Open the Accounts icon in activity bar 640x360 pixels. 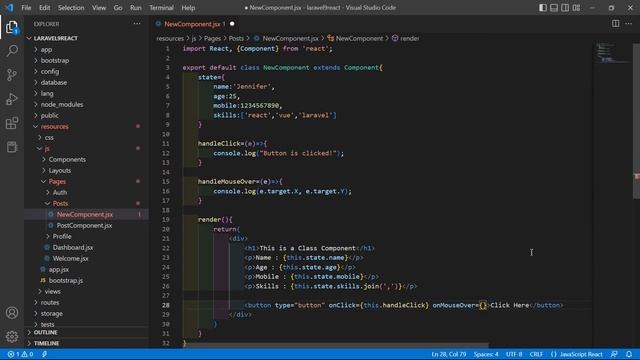tap(12, 313)
